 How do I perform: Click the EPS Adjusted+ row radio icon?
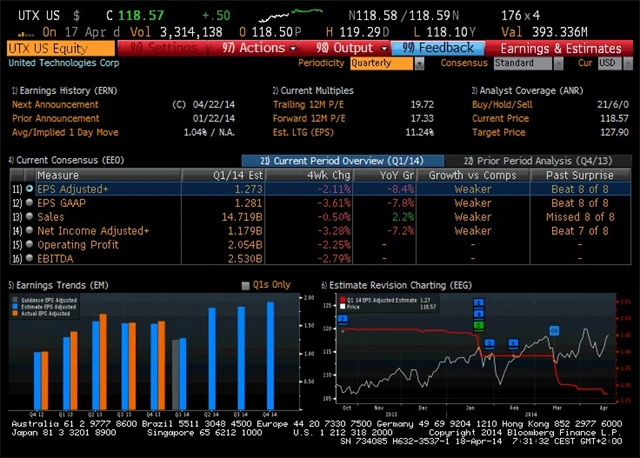[x=29, y=188]
